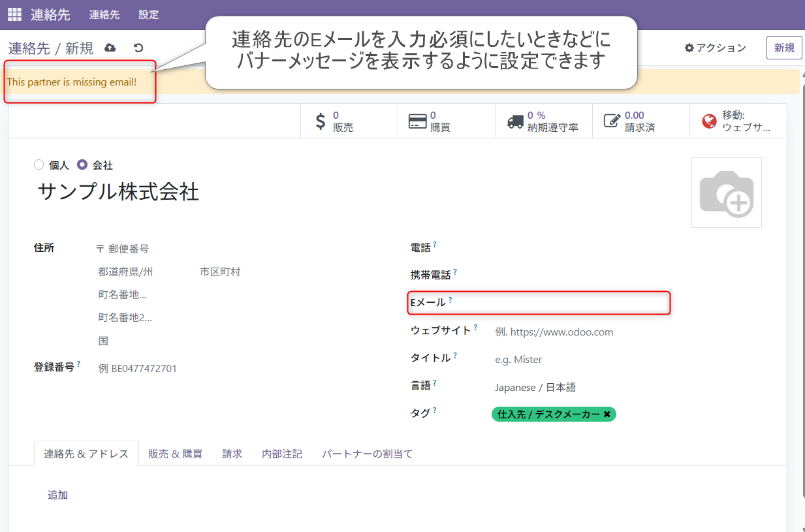The width and height of the screenshot is (805, 532).
Task: Switch to パートナーの割当て tab
Action: [x=368, y=454]
